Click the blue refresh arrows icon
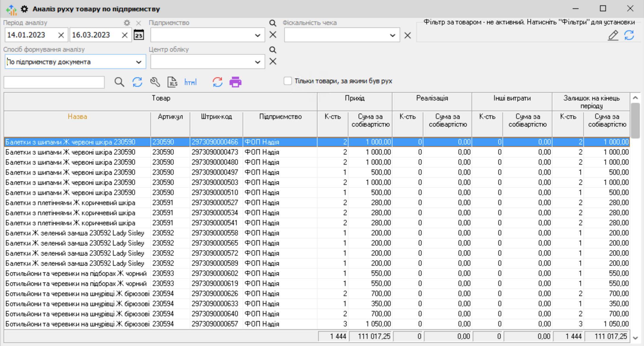644x346 pixels. 137,82
